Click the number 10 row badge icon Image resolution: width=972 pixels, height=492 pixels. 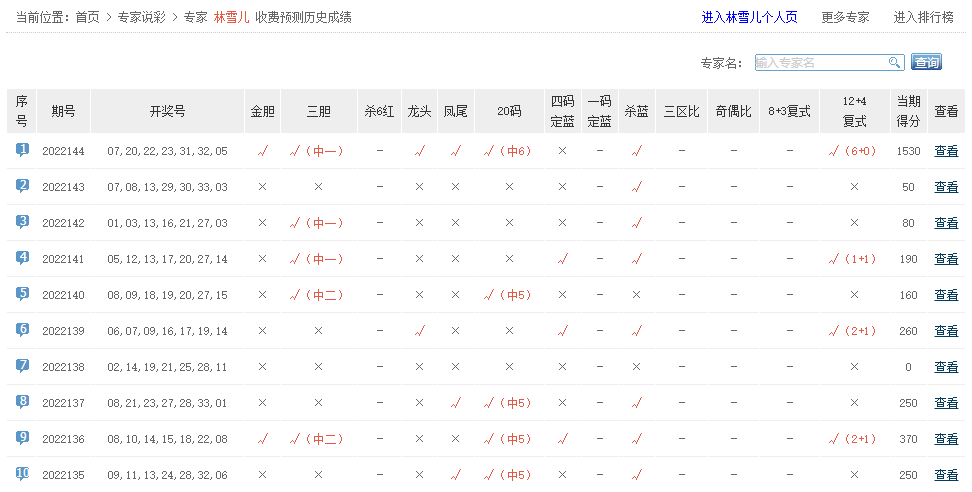pyautogui.click(x=22, y=474)
